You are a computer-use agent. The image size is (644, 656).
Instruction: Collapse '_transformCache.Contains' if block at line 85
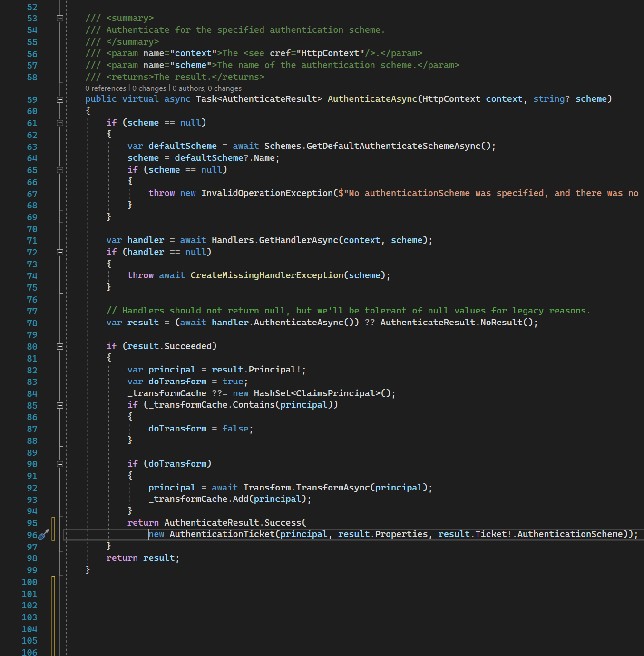60,405
